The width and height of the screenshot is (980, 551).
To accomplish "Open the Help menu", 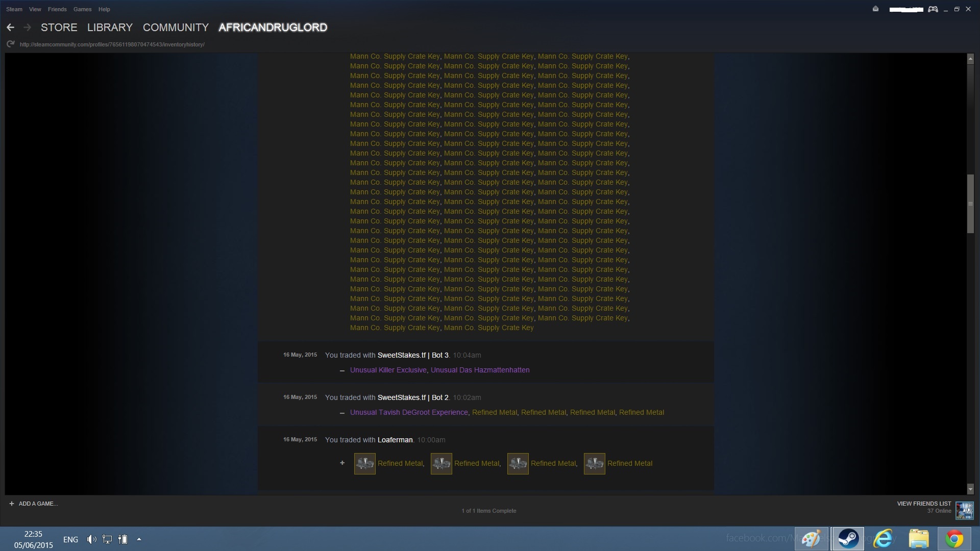I will click(x=104, y=9).
